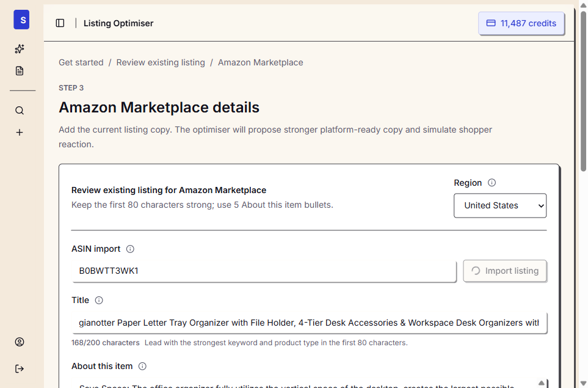Image resolution: width=588 pixels, height=388 pixels.
Task: Click the search magnifier icon in sidebar
Action: tap(20, 111)
